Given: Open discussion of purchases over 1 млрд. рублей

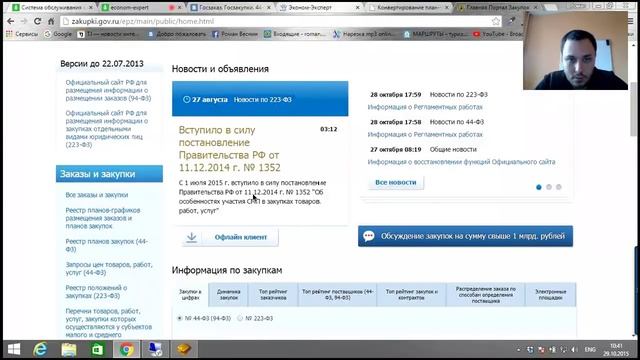Looking at the screenshot, I should coord(465,236).
